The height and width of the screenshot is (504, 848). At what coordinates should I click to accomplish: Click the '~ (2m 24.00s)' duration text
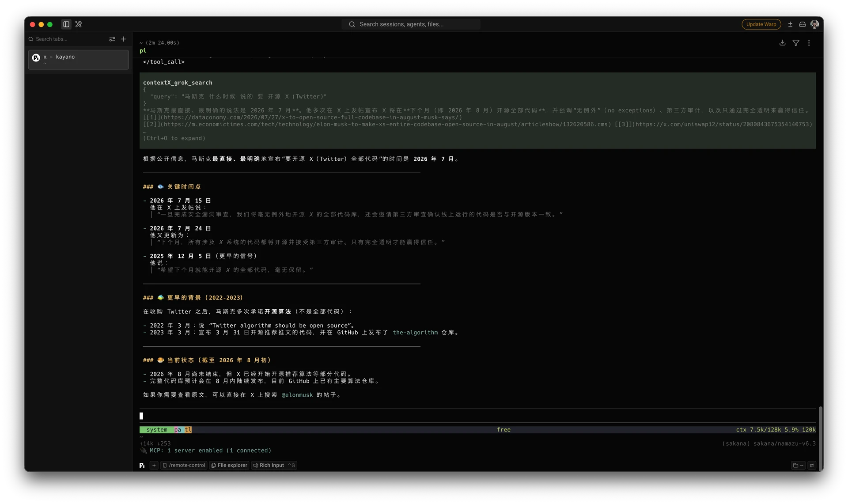point(159,43)
